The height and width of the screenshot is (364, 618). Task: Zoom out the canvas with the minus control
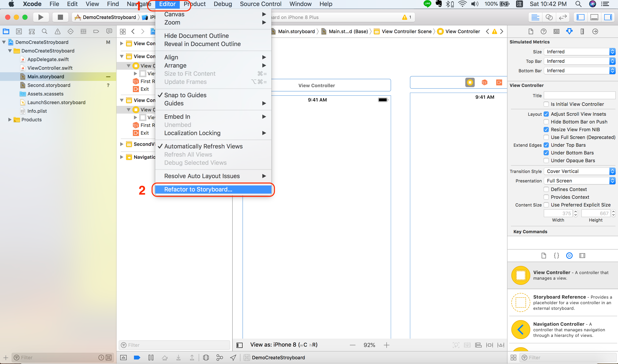tap(352, 345)
